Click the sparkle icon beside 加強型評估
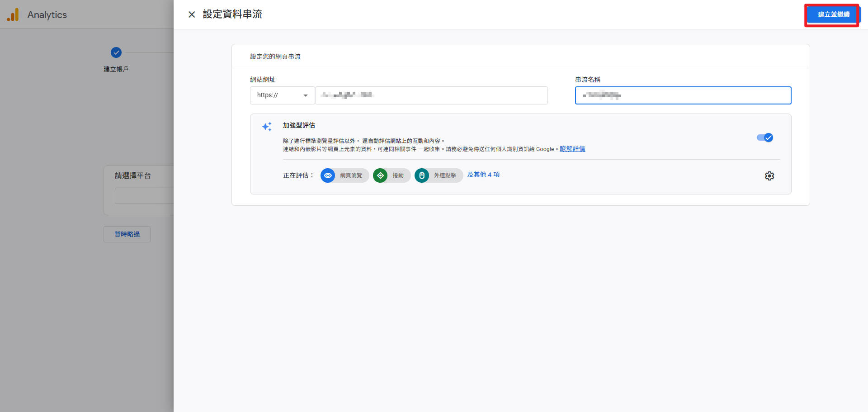Image resolution: width=868 pixels, height=412 pixels. point(267,127)
